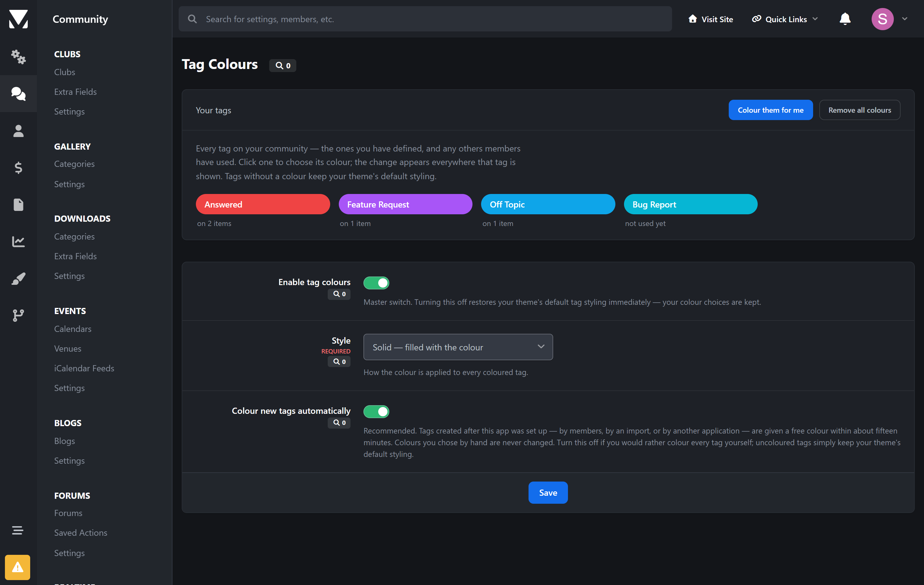The image size is (924, 585).
Task: Choose colour for the purple Feature Request tag
Action: click(406, 204)
